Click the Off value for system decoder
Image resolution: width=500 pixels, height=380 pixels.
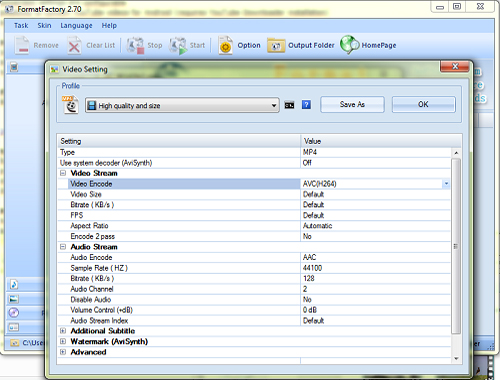(307, 163)
